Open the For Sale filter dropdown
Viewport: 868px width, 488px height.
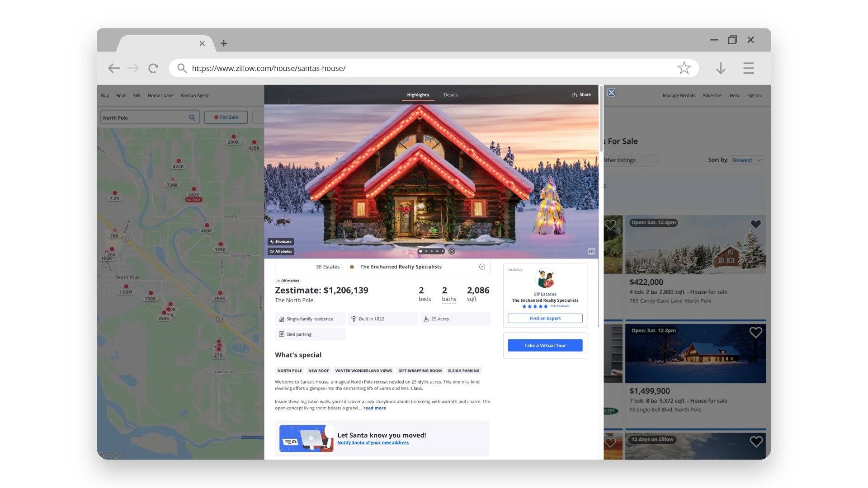pos(226,117)
